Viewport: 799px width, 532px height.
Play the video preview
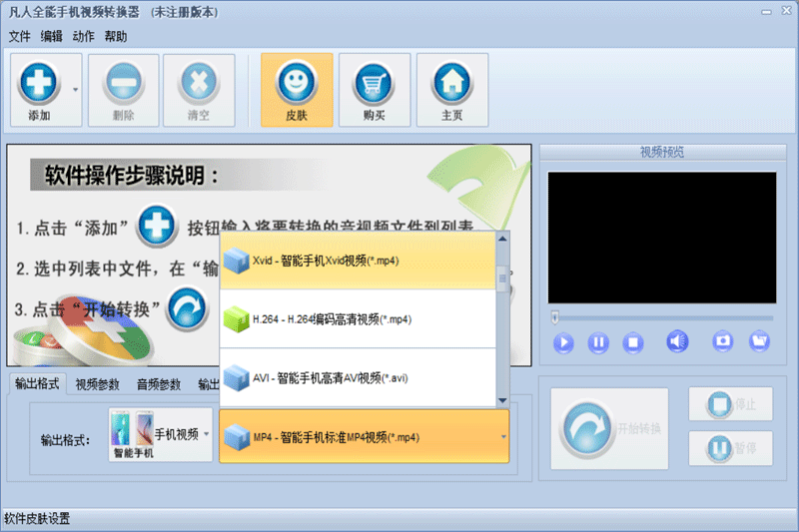tap(563, 342)
